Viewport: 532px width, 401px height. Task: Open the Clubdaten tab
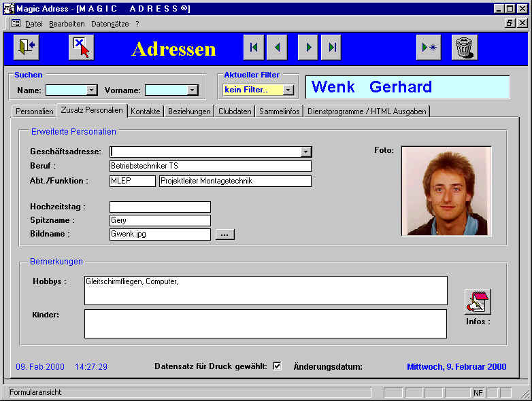235,111
